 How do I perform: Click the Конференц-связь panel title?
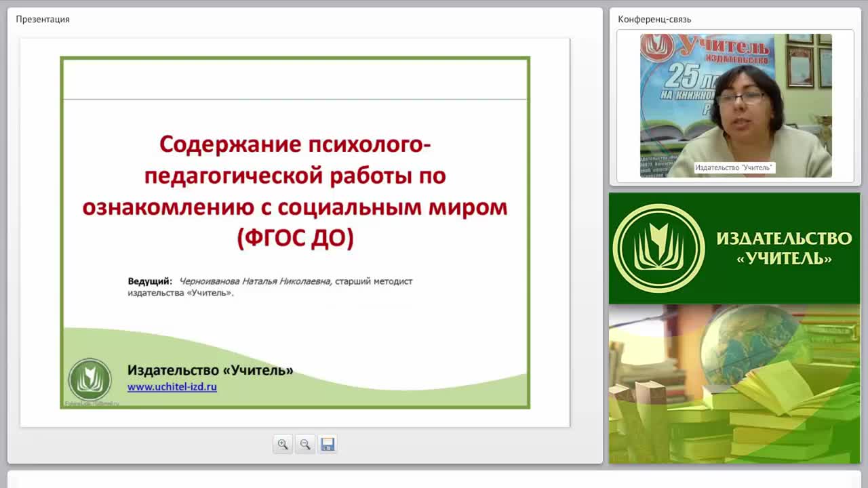point(654,19)
